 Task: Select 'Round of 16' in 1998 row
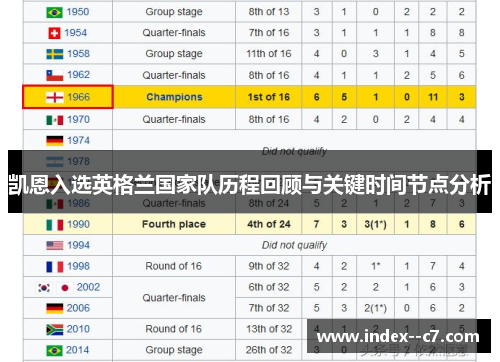coord(174,266)
